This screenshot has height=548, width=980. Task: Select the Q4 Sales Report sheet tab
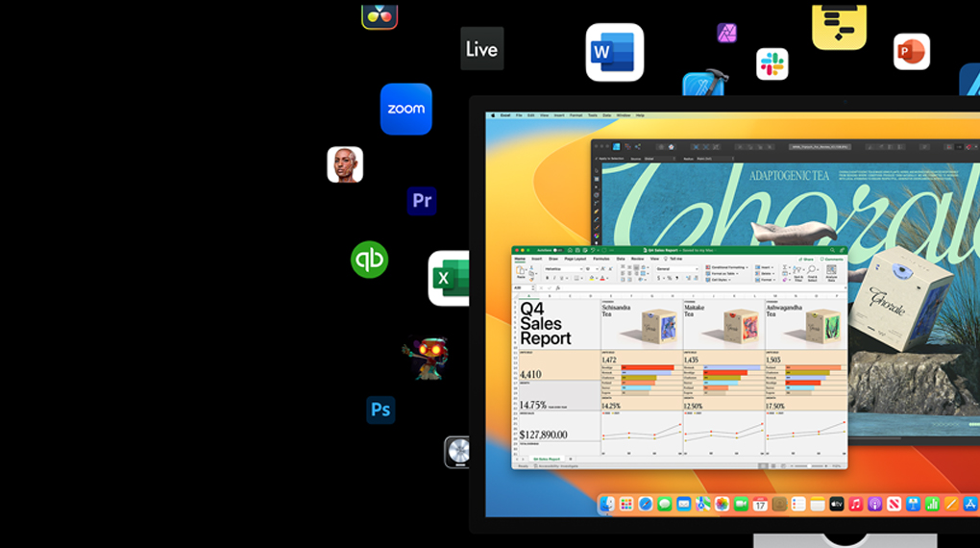[547, 460]
